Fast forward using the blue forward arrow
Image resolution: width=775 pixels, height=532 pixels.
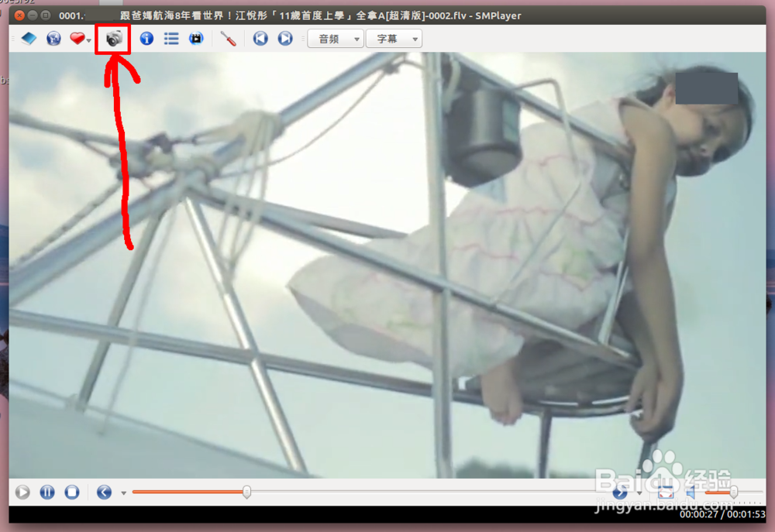[620, 492]
